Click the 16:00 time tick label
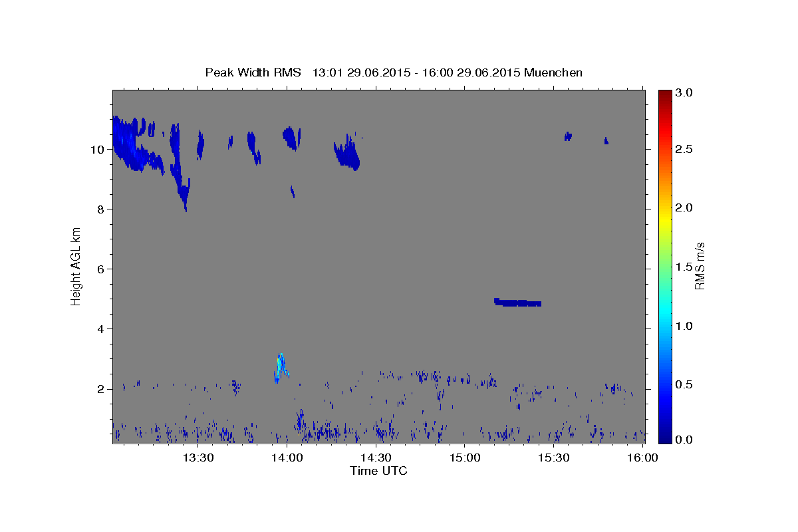The image size is (798, 532). click(642, 458)
